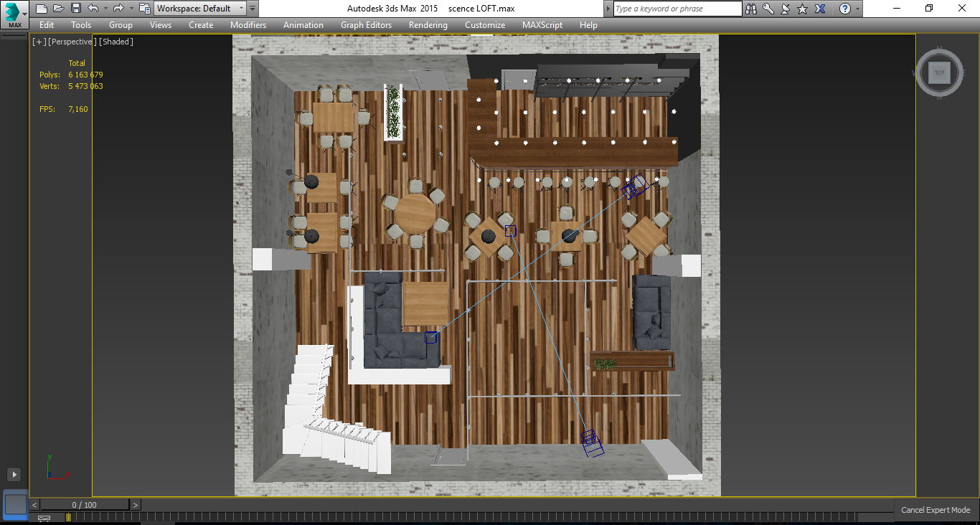Open the Help menu
This screenshot has height=525, width=980.
[x=588, y=25]
